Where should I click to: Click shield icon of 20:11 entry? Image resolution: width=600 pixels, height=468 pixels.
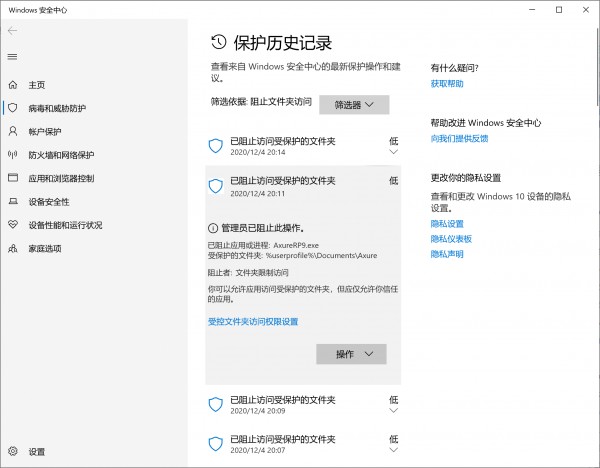(216, 186)
